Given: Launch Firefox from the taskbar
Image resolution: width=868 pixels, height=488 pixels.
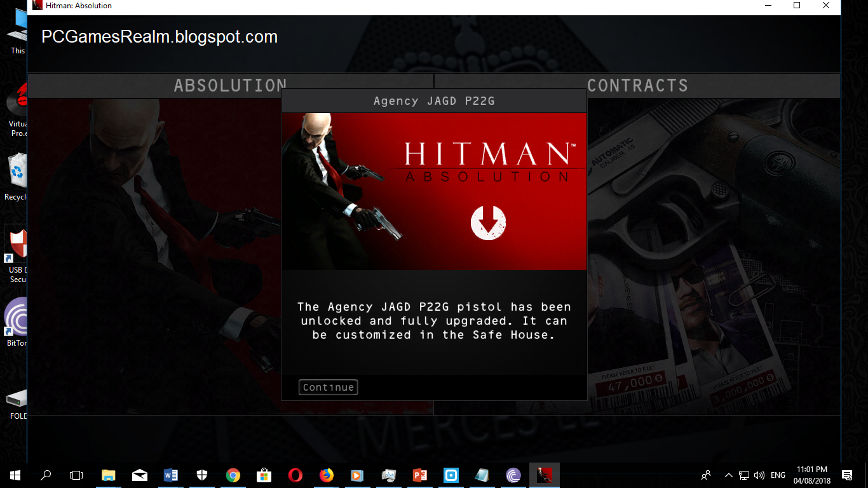Looking at the screenshot, I should tap(327, 475).
